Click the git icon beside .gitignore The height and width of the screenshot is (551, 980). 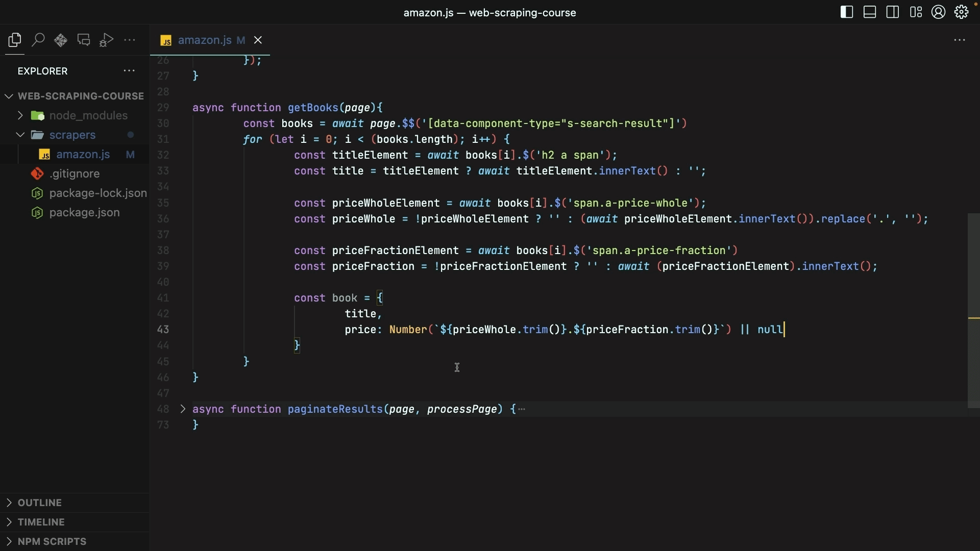click(37, 173)
